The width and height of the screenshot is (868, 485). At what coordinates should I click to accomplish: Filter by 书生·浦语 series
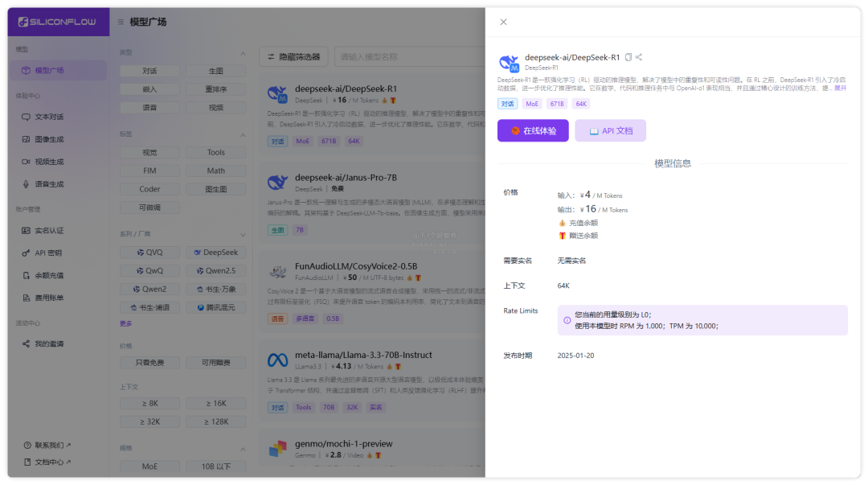(149, 307)
